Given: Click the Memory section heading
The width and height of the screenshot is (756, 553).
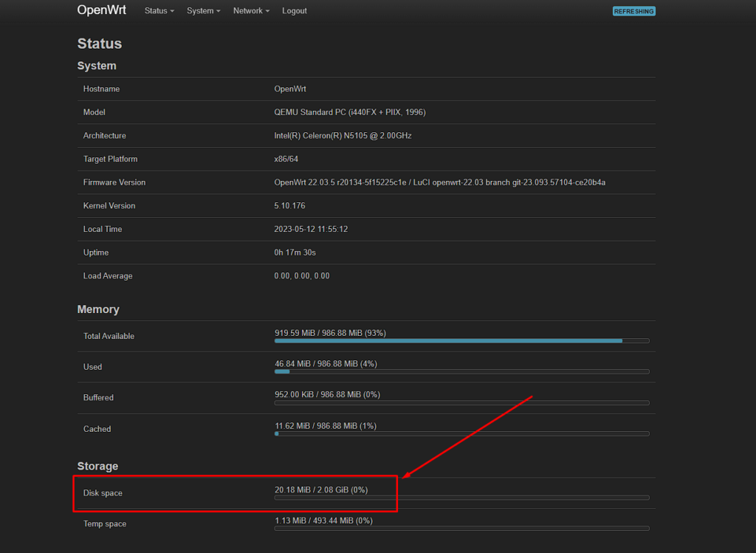Looking at the screenshot, I should 98,309.
